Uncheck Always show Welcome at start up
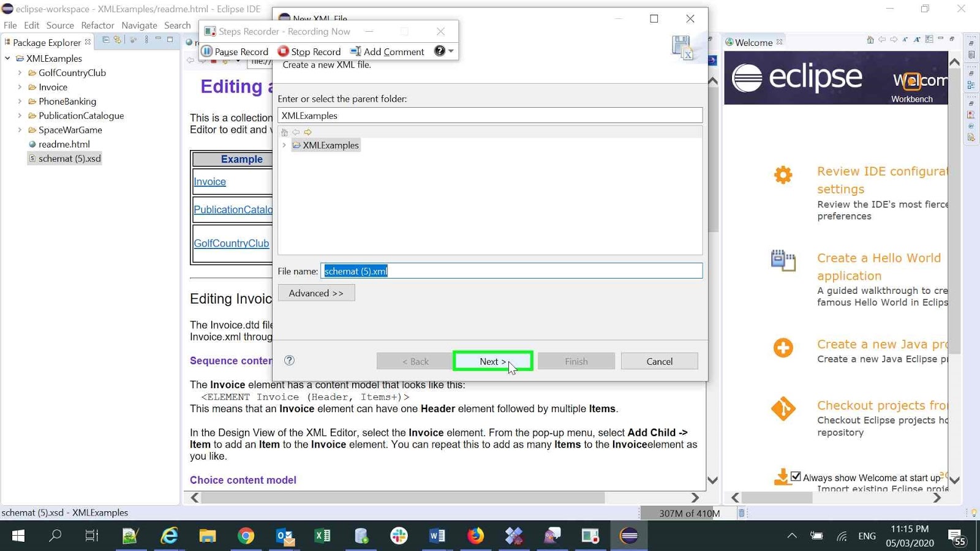The height and width of the screenshot is (551, 980). tap(796, 476)
